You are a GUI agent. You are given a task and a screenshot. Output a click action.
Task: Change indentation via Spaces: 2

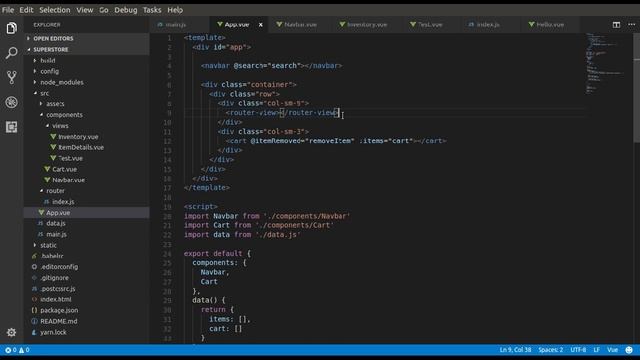(x=550, y=350)
